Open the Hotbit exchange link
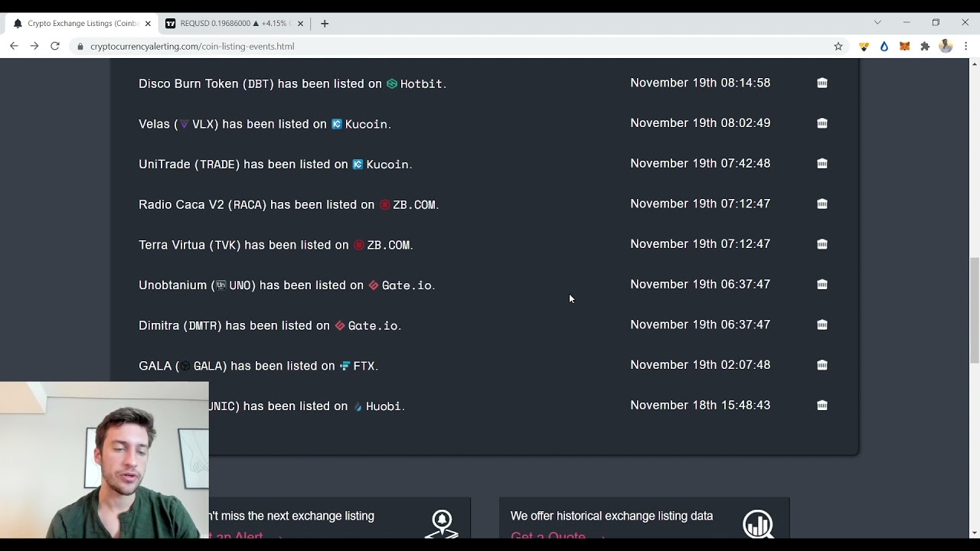This screenshot has height=551, width=980. pyautogui.click(x=421, y=83)
